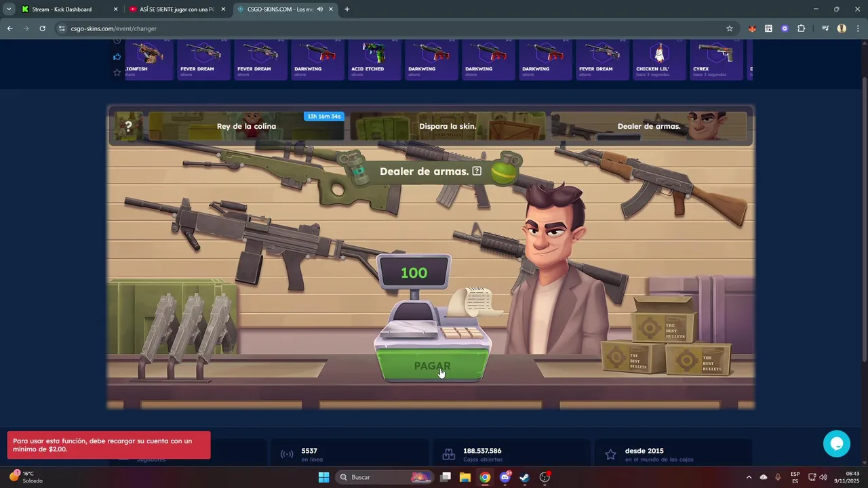Open Steam from the taskbar
This screenshot has width=868, height=488.
point(524,477)
